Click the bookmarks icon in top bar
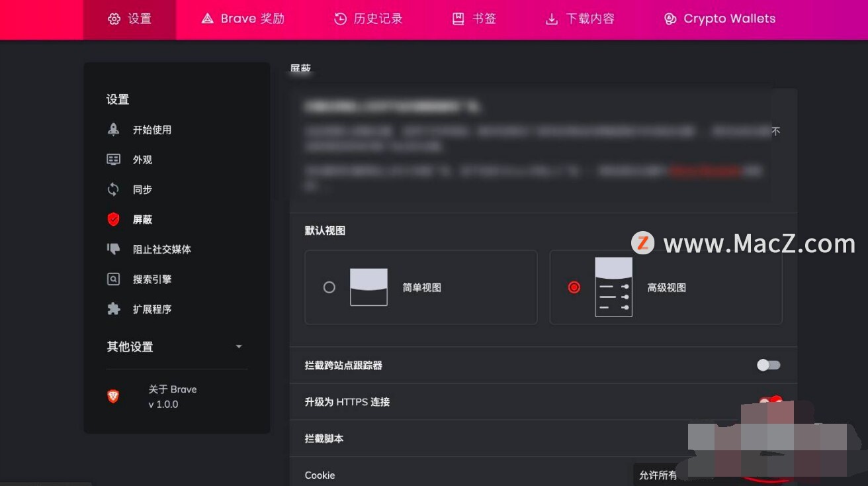868x486 pixels. tap(458, 19)
